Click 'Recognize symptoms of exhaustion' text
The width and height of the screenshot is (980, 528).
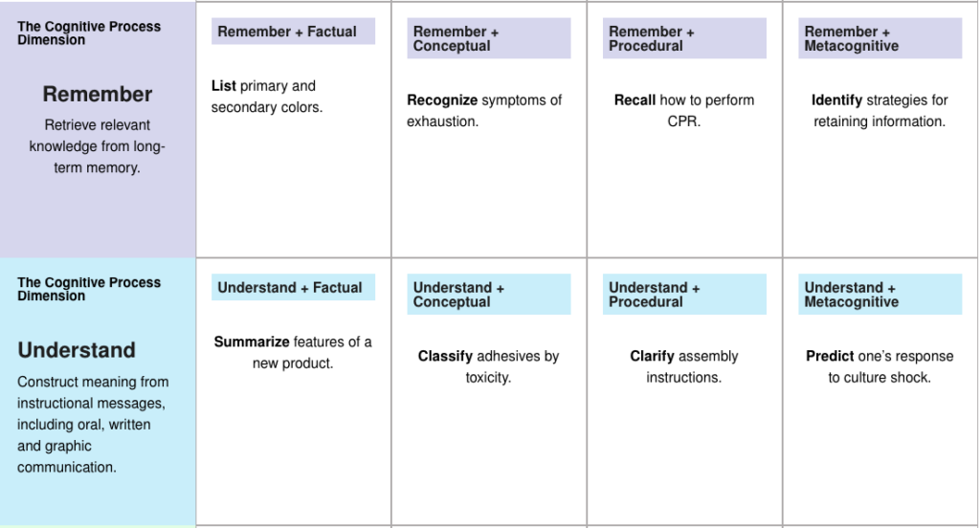pos(484,111)
